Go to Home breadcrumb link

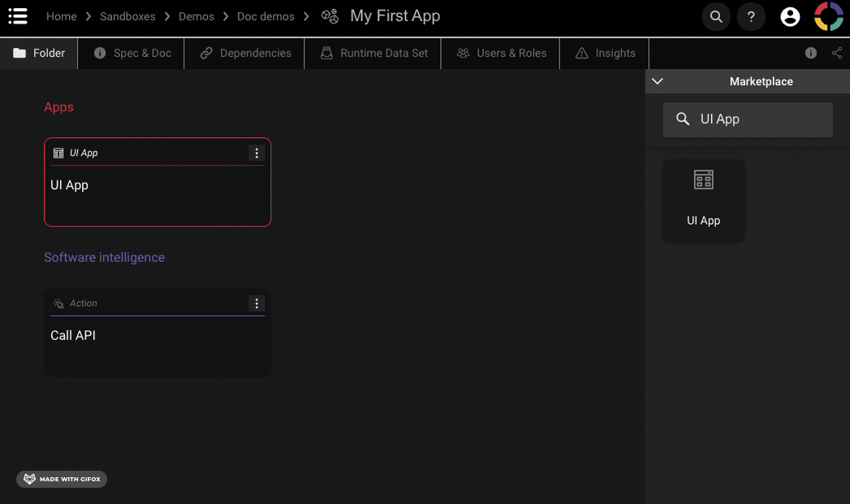[62, 16]
